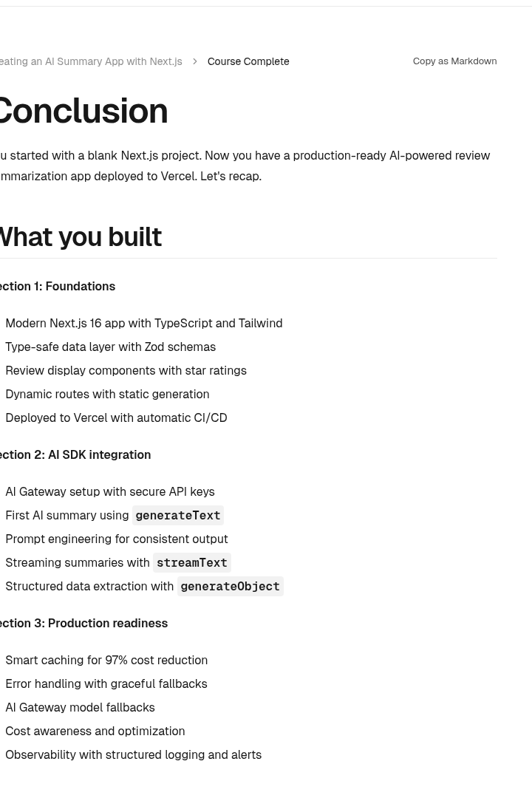The height and width of the screenshot is (798, 532).
Task: Click Deployed to Vercel with automatic CI/CD
Action: pyautogui.click(x=116, y=417)
